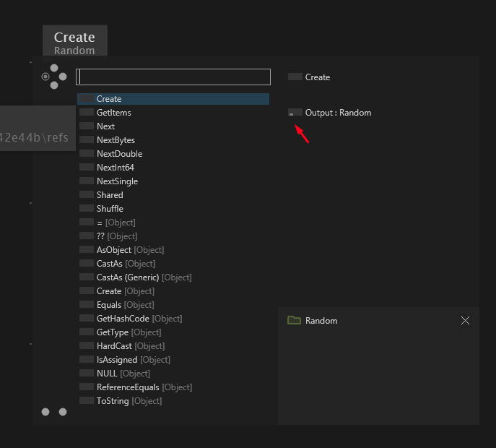Click the right dot at list bottom
496x448 pixels.
63,412
